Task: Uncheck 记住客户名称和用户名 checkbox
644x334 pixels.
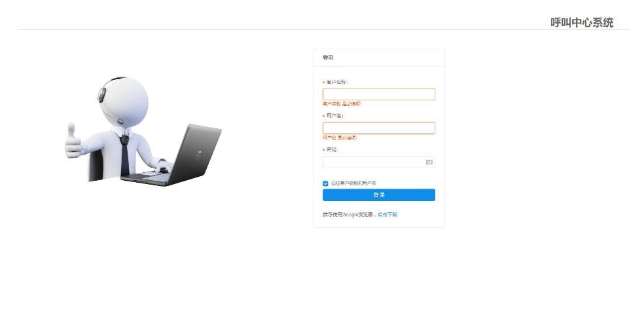Action: [325, 183]
